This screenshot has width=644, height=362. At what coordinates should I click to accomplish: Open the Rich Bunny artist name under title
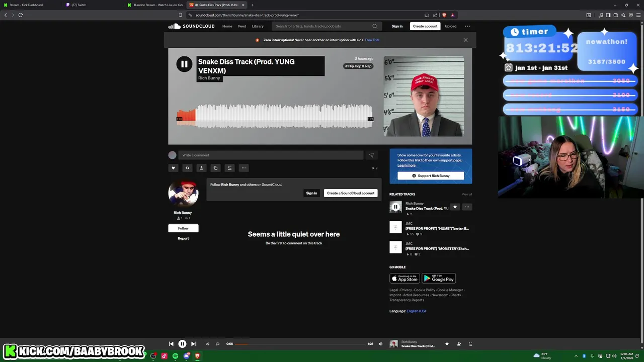tap(209, 78)
